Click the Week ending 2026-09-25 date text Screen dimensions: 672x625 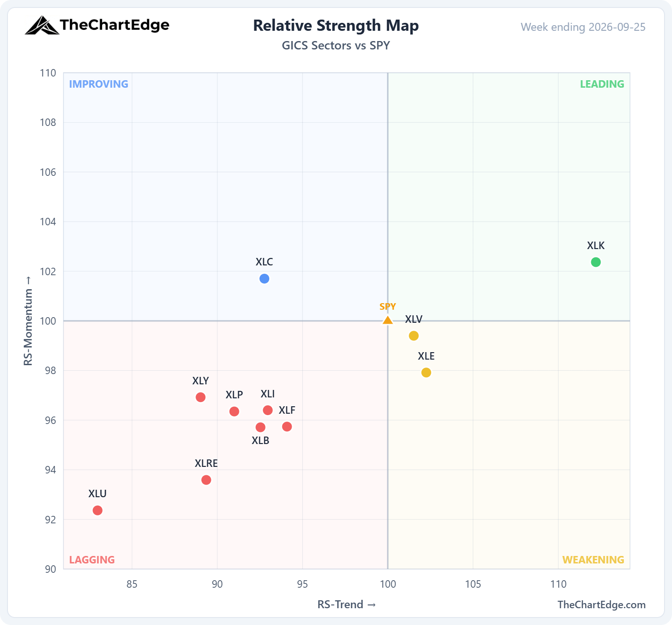click(x=583, y=27)
